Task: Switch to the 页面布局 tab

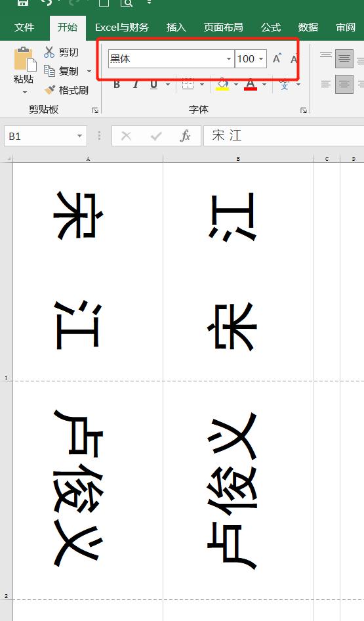Action: pos(223,28)
